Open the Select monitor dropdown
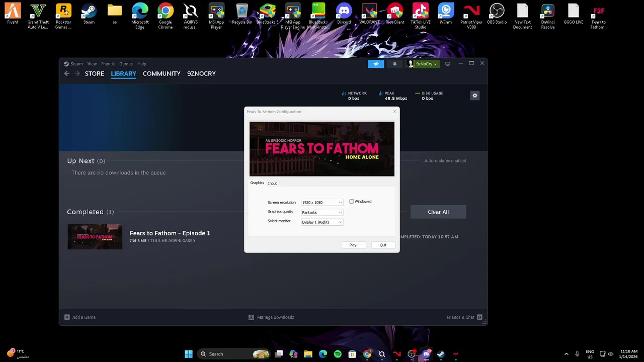Image resolution: width=644 pixels, height=362 pixels. pyautogui.click(x=322, y=222)
